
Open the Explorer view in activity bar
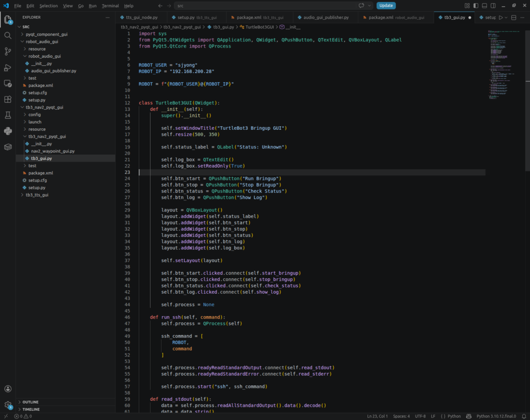point(8,20)
